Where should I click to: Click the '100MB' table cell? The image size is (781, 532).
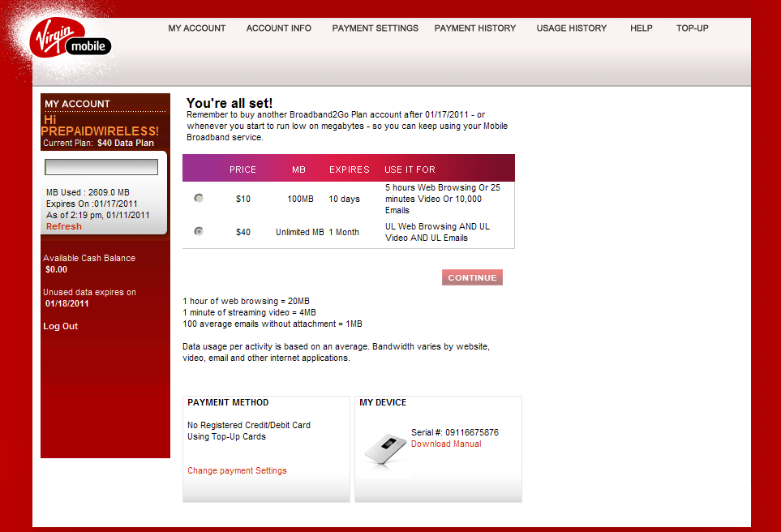(x=300, y=199)
